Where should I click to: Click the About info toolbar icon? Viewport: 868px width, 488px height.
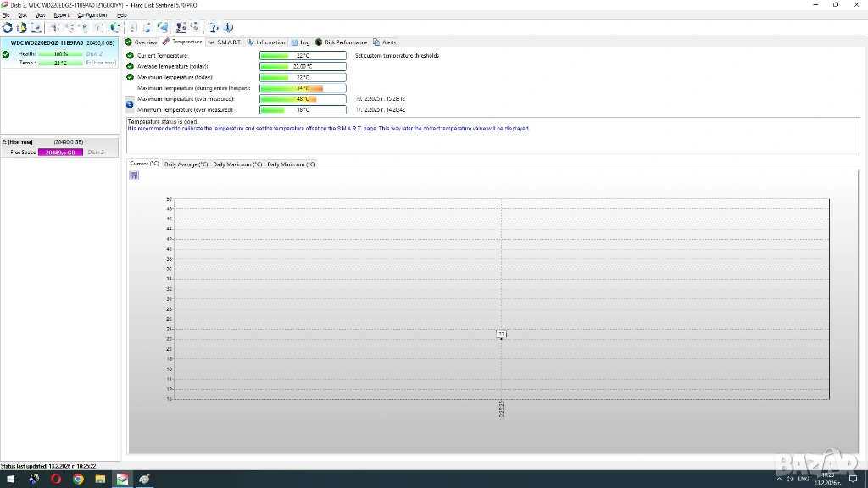coord(228,28)
